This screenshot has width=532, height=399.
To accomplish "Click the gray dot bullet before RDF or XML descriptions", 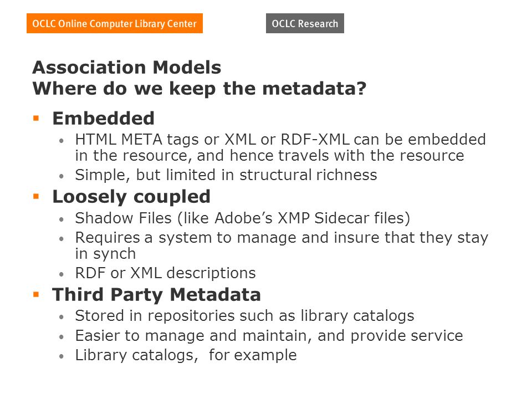I will [x=62, y=274].
